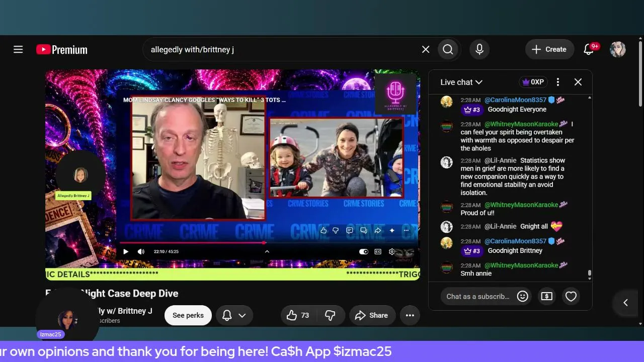This screenshot has width=644, height=362.
Task: Open the 0XP crown badge
Action: (533, 82)
